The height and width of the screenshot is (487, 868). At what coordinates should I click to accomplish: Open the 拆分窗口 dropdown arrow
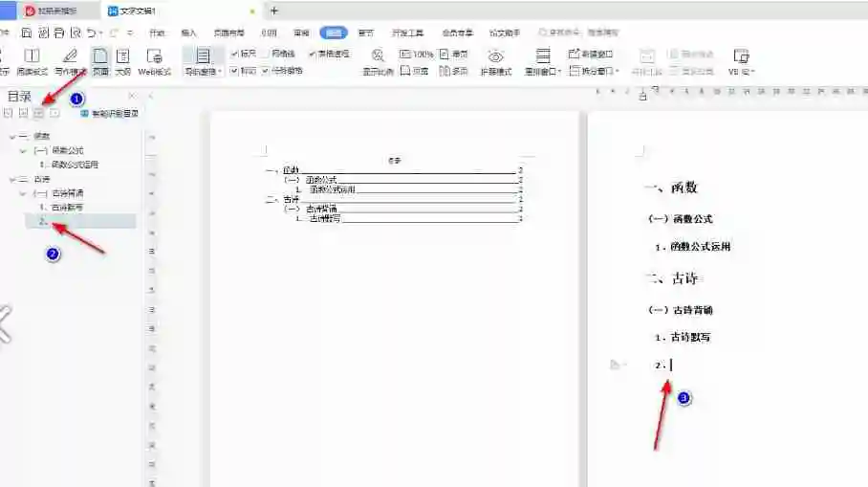point(617,72)
